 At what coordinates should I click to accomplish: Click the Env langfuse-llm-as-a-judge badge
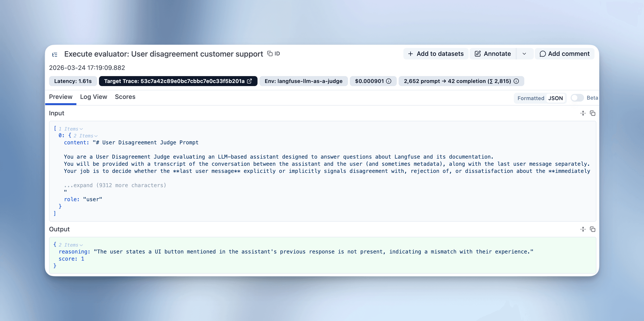(x=303, y=81)
